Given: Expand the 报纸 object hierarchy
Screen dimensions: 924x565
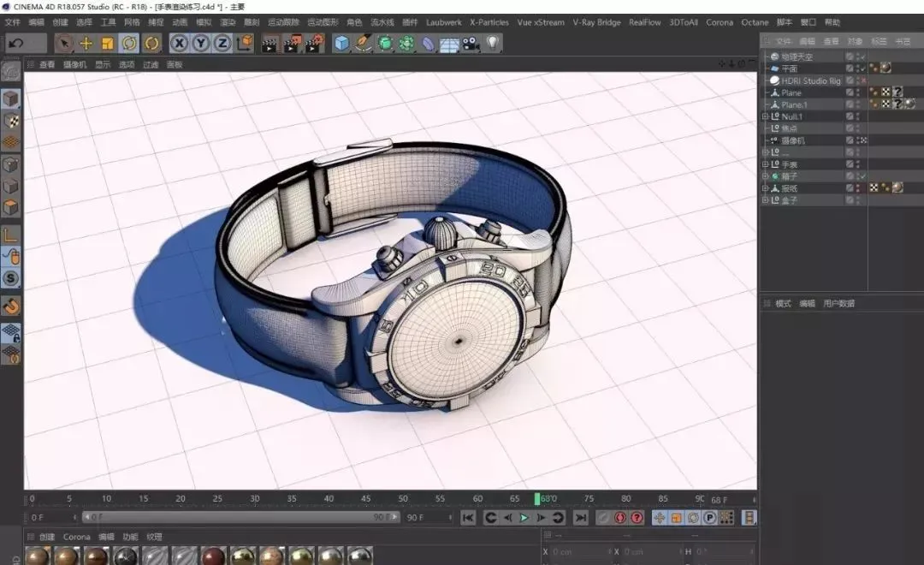Looking at the screenshot, I should pos(766,188).
